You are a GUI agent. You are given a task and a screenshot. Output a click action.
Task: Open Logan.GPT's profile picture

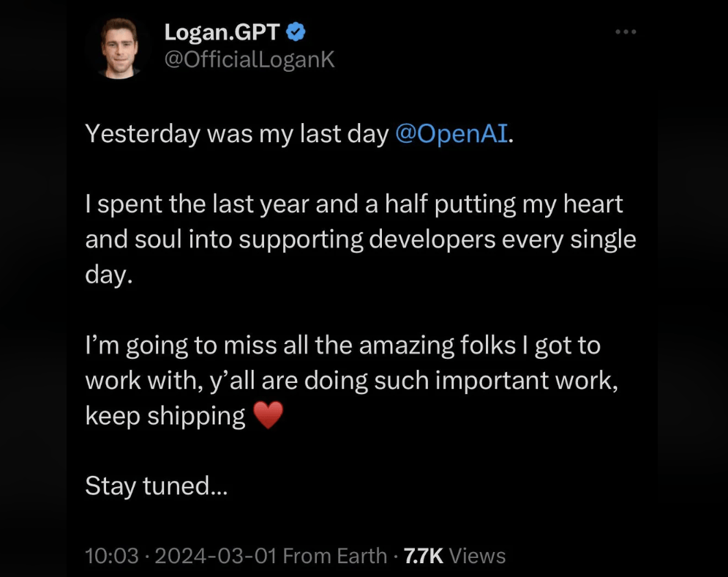tap(119, 48)
